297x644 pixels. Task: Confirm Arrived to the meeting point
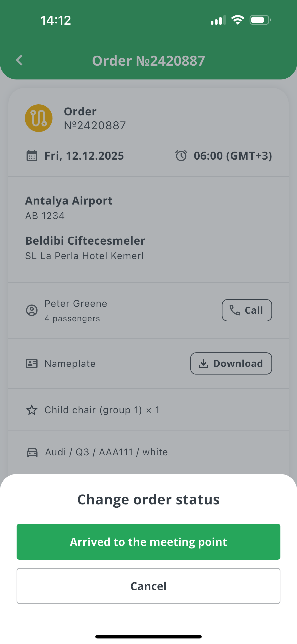[x=148, y=542]
